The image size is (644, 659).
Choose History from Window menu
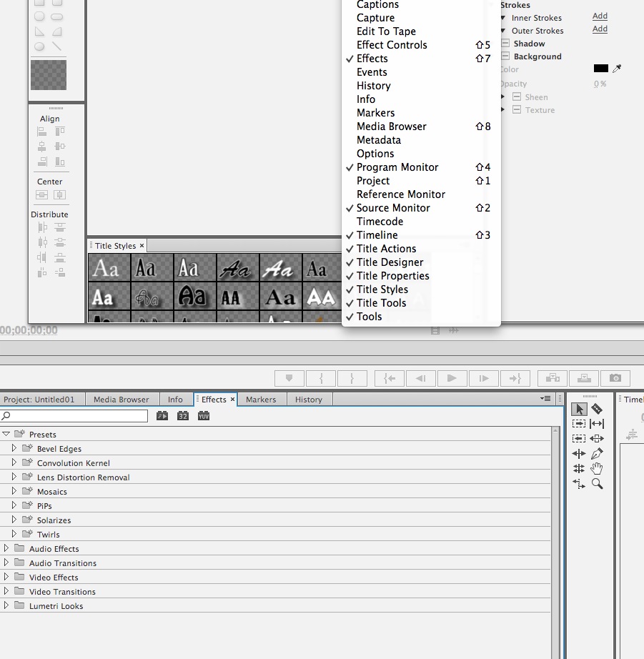(421, 85)
